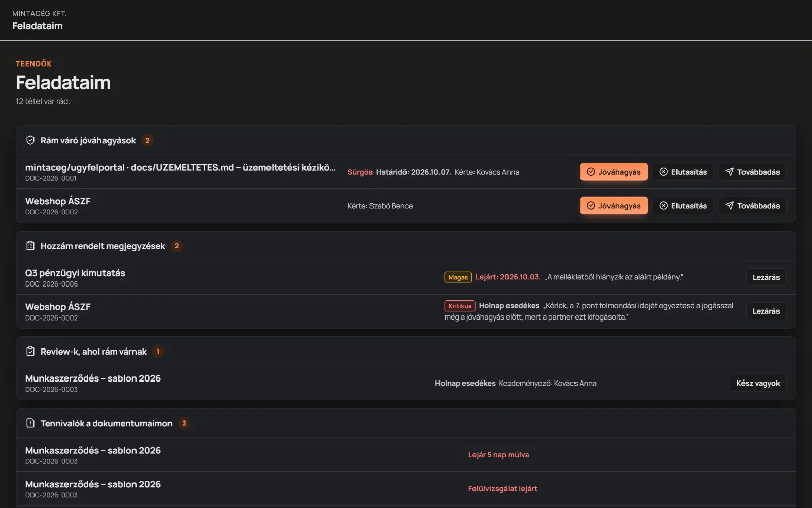Click the Magas priority badge
The width and height of the screenshot is (812, 508).
458,277
